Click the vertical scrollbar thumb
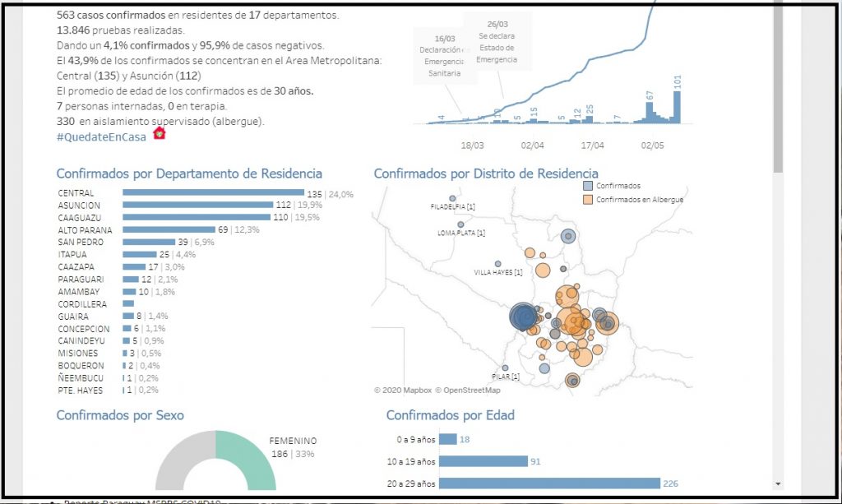Image resolution: width=842 pixels, height=504 pixels. [x=778, y=86]
